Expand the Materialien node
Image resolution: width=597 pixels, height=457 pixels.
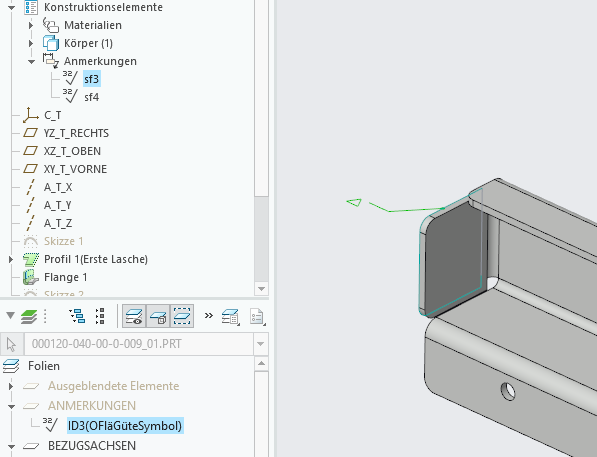[31, 25]
